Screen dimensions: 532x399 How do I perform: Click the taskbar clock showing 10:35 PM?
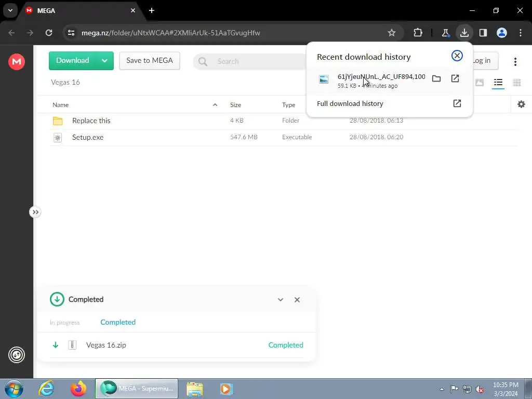(x=506, y=389)
